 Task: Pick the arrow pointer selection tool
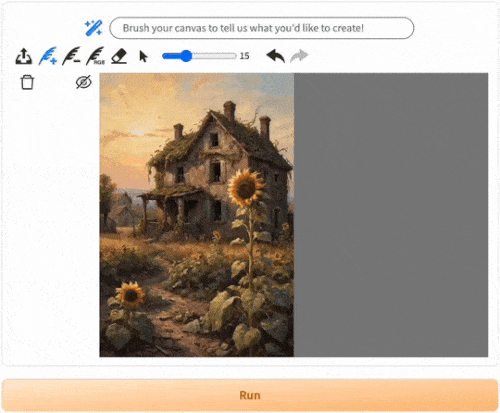143,56
